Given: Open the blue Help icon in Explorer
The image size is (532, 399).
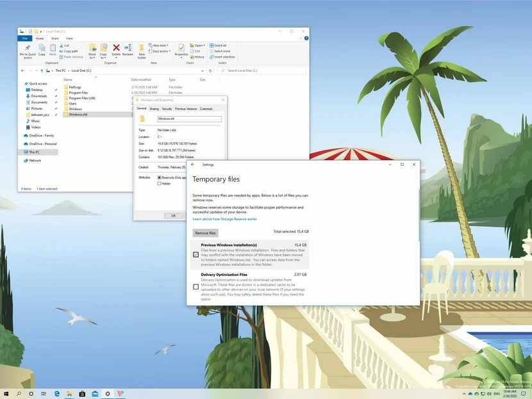Looking at the screenshot, I should click(306, 38).
